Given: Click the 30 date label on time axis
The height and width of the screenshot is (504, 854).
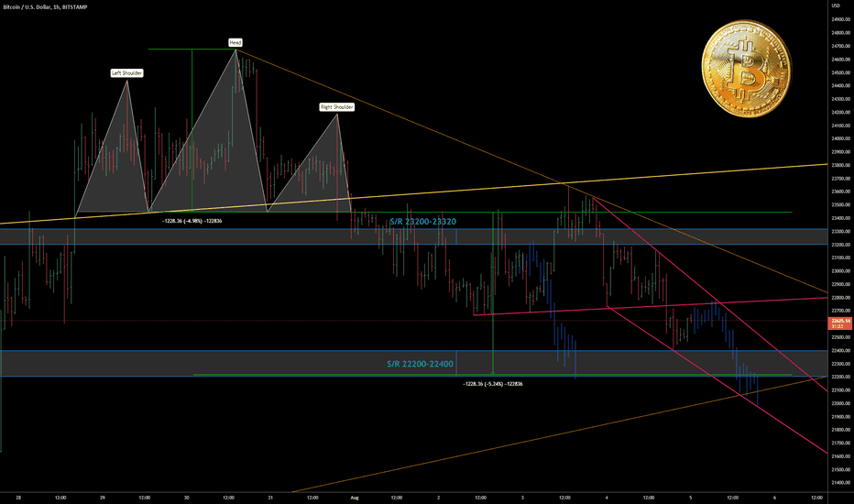Looking at the screenshot, I should pos(187,498).
